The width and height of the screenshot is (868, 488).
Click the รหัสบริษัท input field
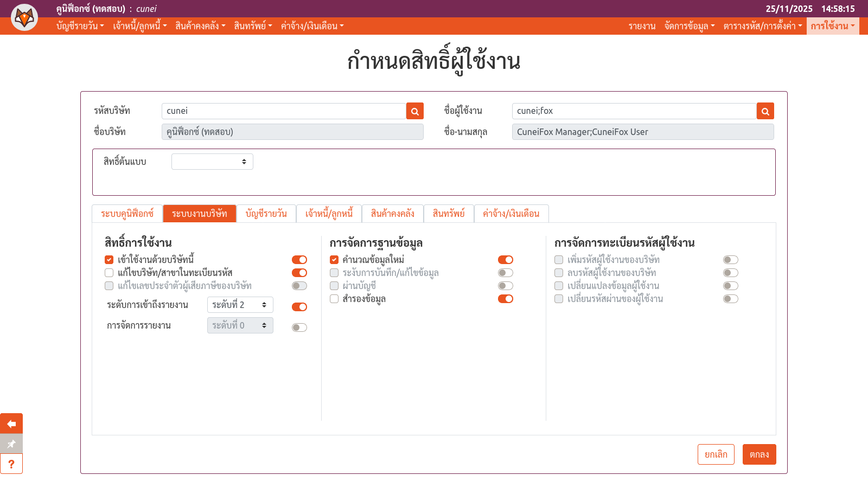pyautogui.click(x=284, y=111)
